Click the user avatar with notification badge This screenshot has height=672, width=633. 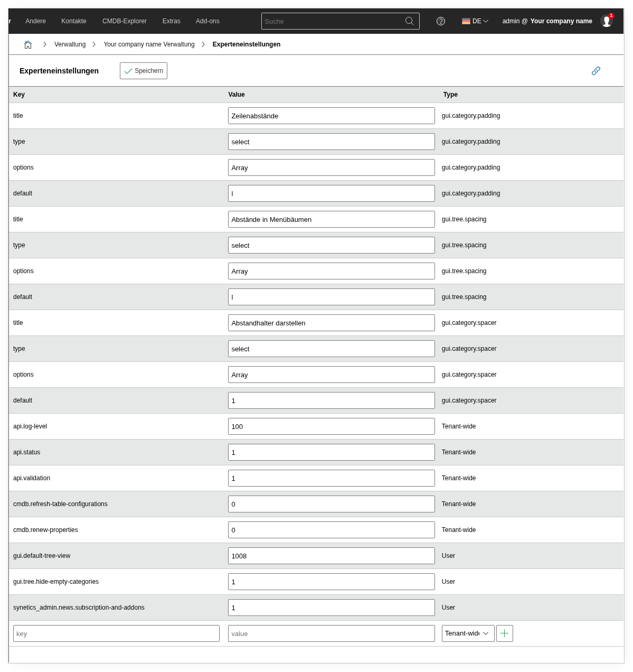pyautogui.click(x=607, y=21)
